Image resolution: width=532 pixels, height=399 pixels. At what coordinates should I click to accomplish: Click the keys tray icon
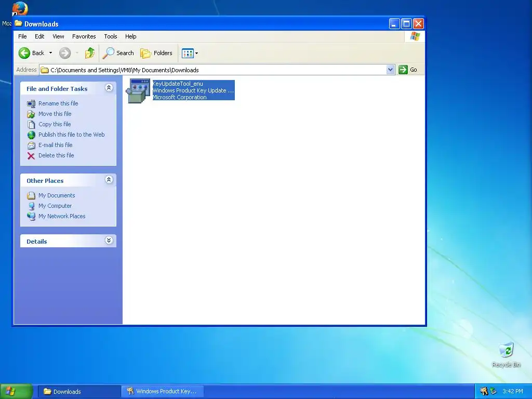484,391
